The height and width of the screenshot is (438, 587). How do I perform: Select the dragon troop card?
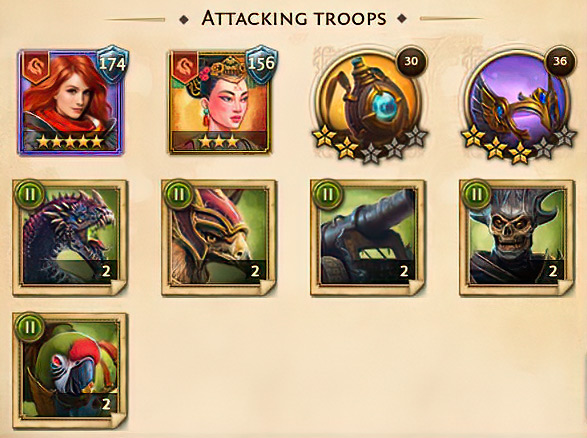70,238
